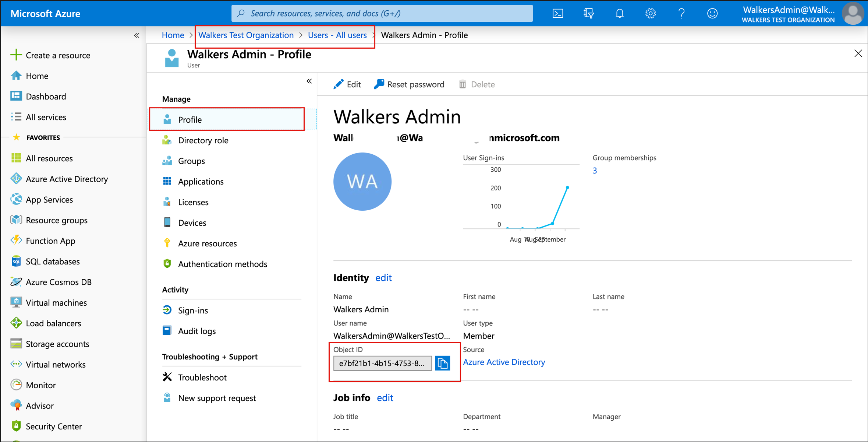The width and height of the screenshot is (868, 442).
Task: Open the help question mark icon
Action: pos(681,13)
